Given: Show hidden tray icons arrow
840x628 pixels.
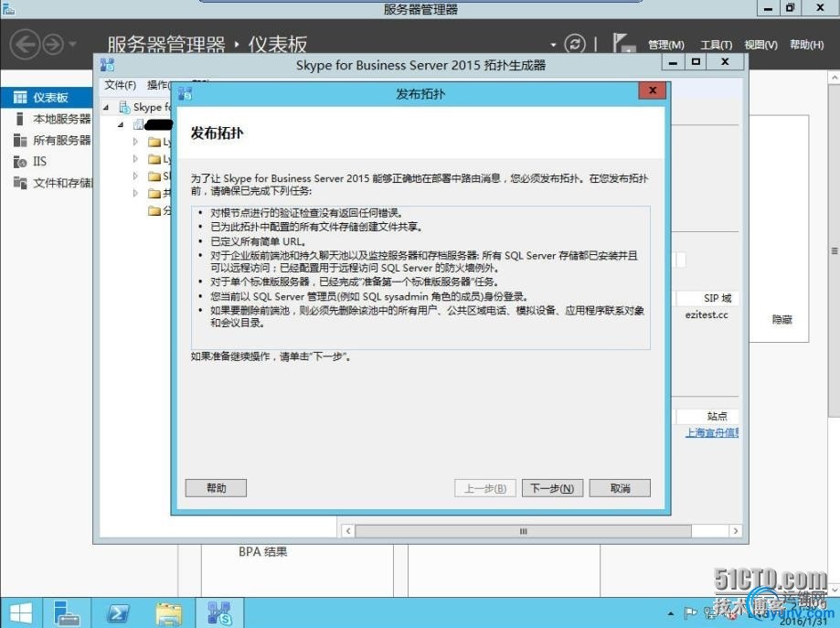Looking at the screenshot, I should coord(671,614).
